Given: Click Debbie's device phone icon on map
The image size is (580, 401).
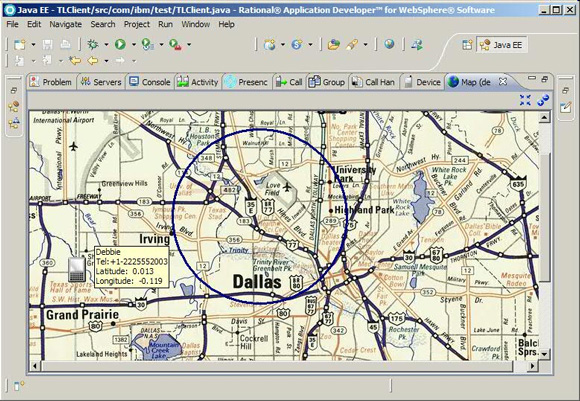Looking at the screenshot, I should click(x=77, y=270).
